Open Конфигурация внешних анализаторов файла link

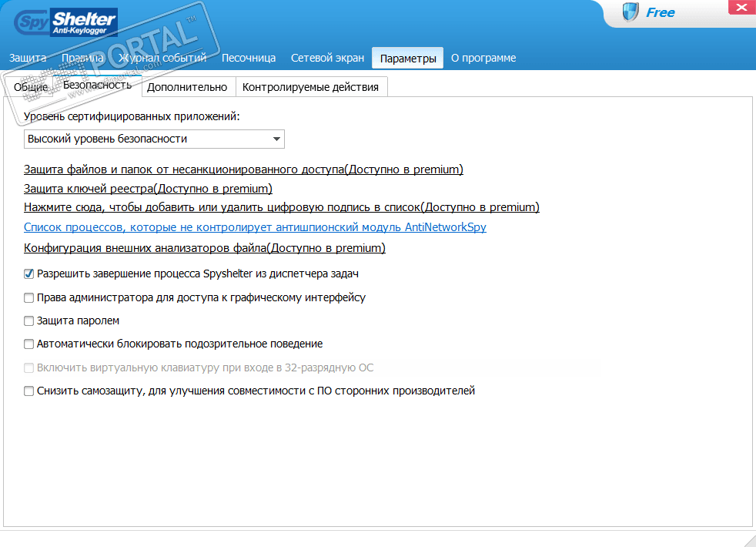point(205,248)
